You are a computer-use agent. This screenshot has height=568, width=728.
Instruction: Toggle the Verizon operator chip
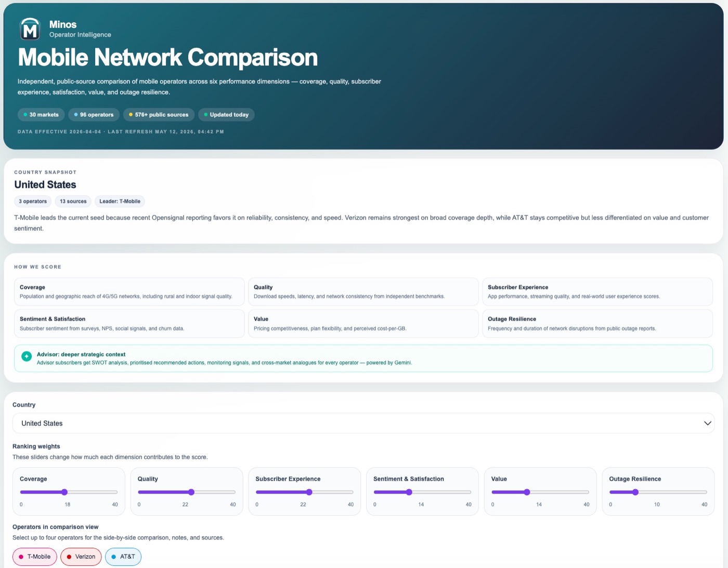coord(81,557)
